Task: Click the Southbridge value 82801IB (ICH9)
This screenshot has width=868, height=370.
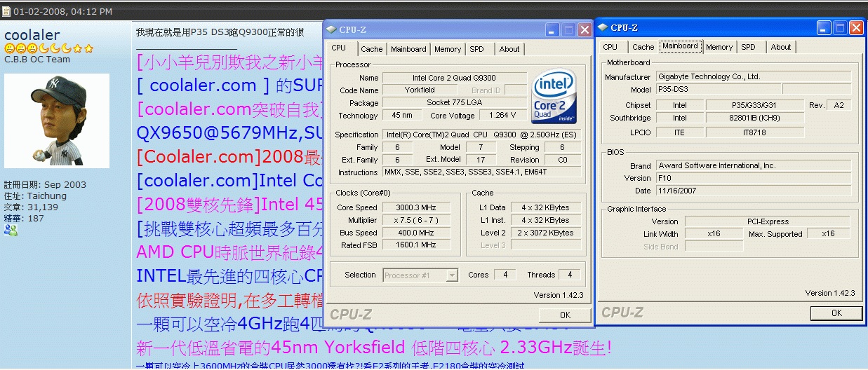Action: pos(754,118)
